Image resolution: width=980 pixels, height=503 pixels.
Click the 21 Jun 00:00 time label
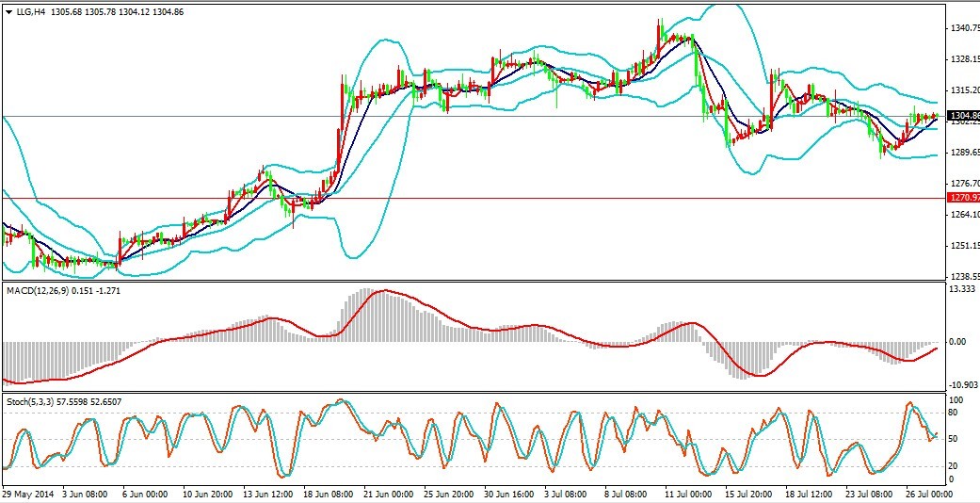pyautogui.click(x=392, y=493)
